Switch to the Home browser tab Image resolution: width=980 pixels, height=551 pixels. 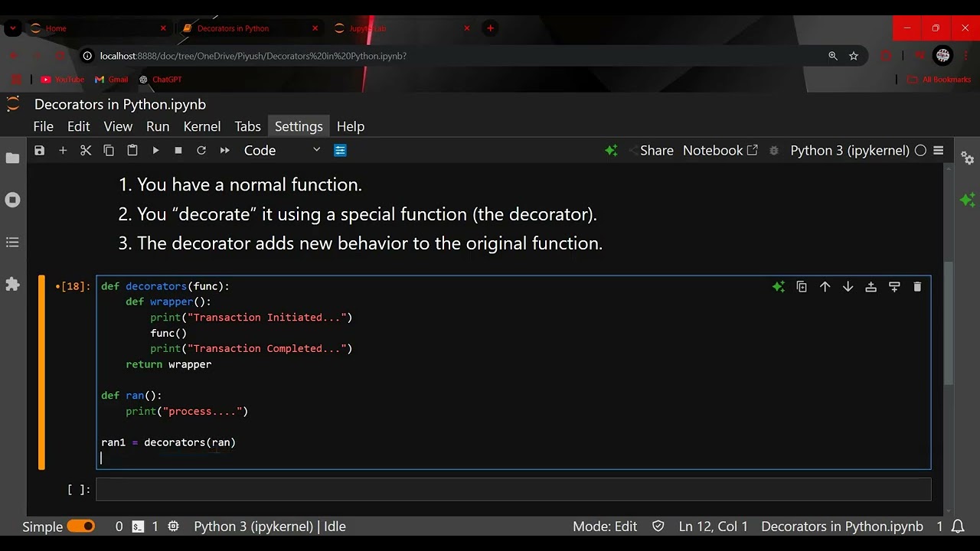(x=98, y=28)
